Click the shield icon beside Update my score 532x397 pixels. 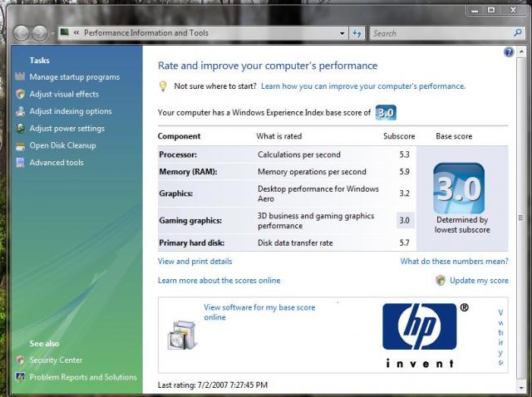(x=440, y=281)
